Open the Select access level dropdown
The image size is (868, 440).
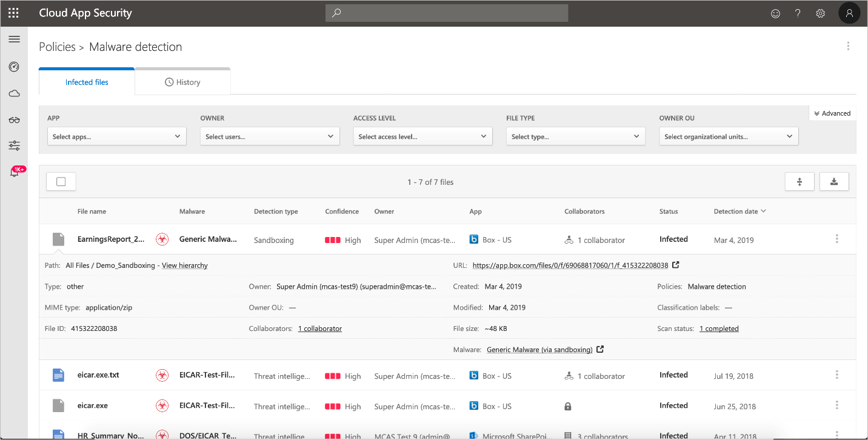422,136
